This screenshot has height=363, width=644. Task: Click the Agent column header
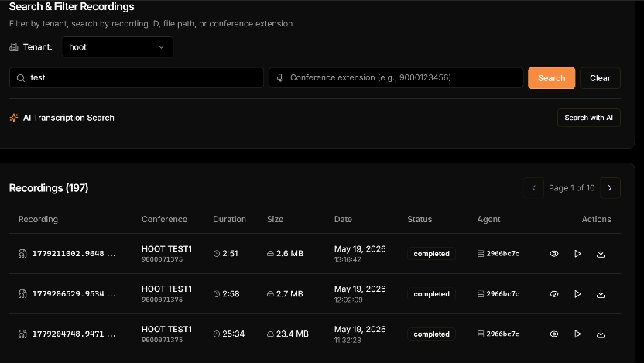coord(488,219)
